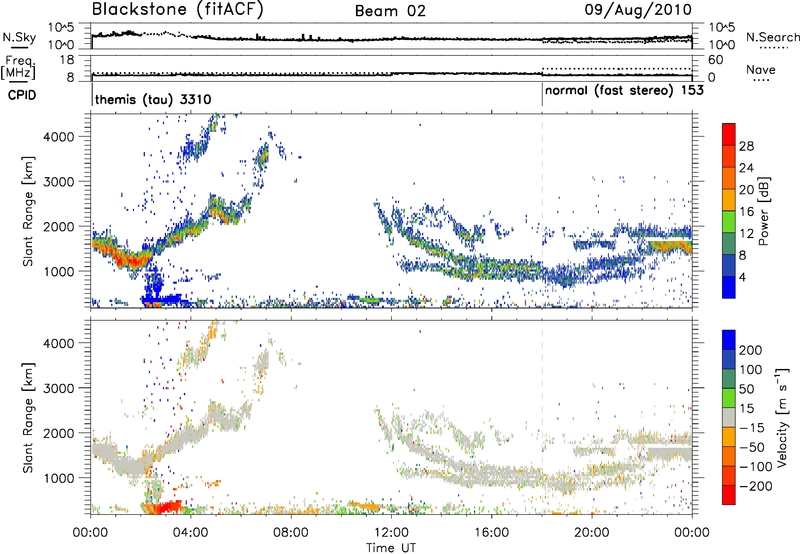
Task: Click the "18" tick on frequency axis
Action: click(67, 60)
